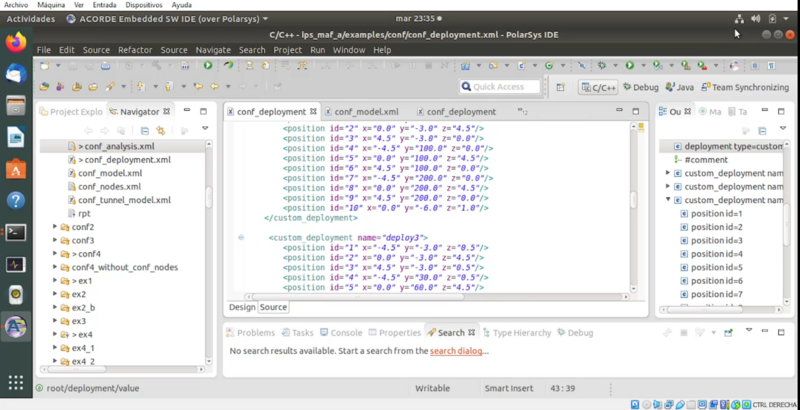
Task: Maximize the editor area
Action: [x=636, y=111]
